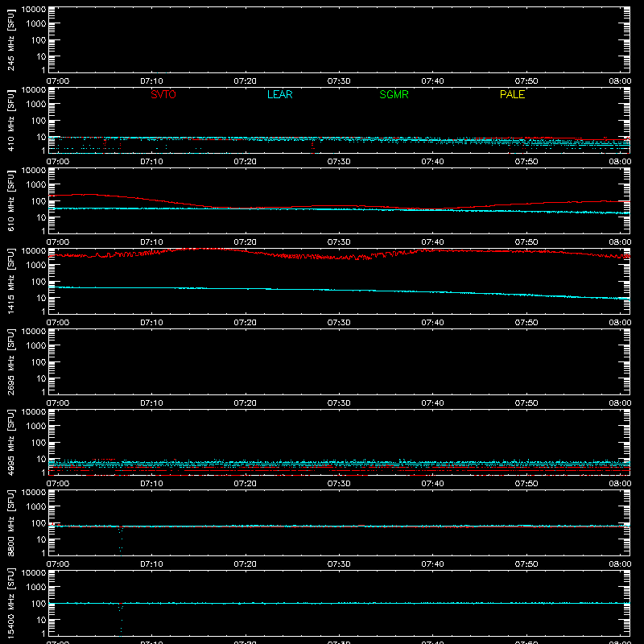Click the 1000 y-axis value on the 8800 MHz panel
Viewport: 644px width, 644px height.
point(36,507)
